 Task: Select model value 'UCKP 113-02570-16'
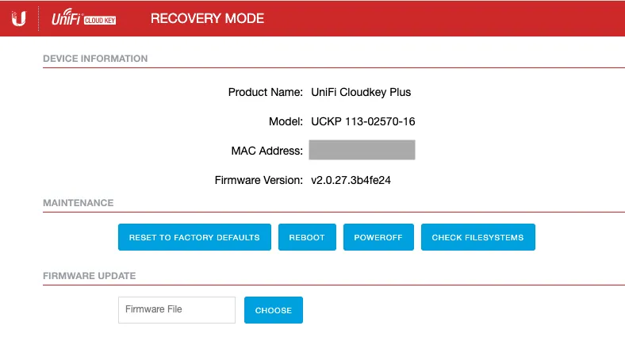click(x=363, y=121)
